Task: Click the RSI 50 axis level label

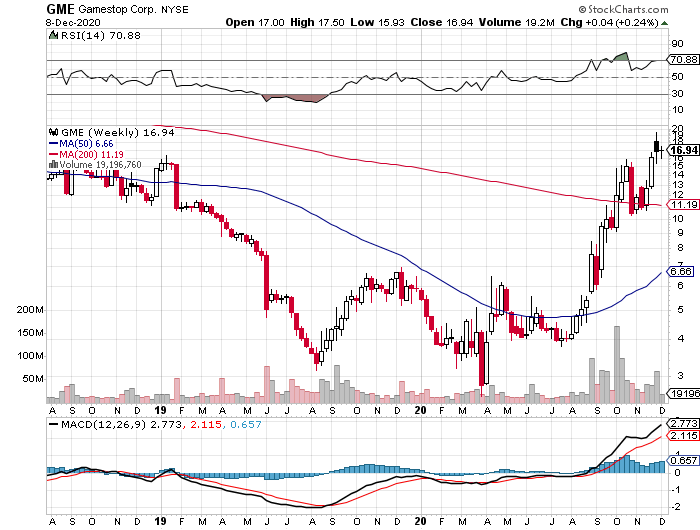Action: click(677, 77)
